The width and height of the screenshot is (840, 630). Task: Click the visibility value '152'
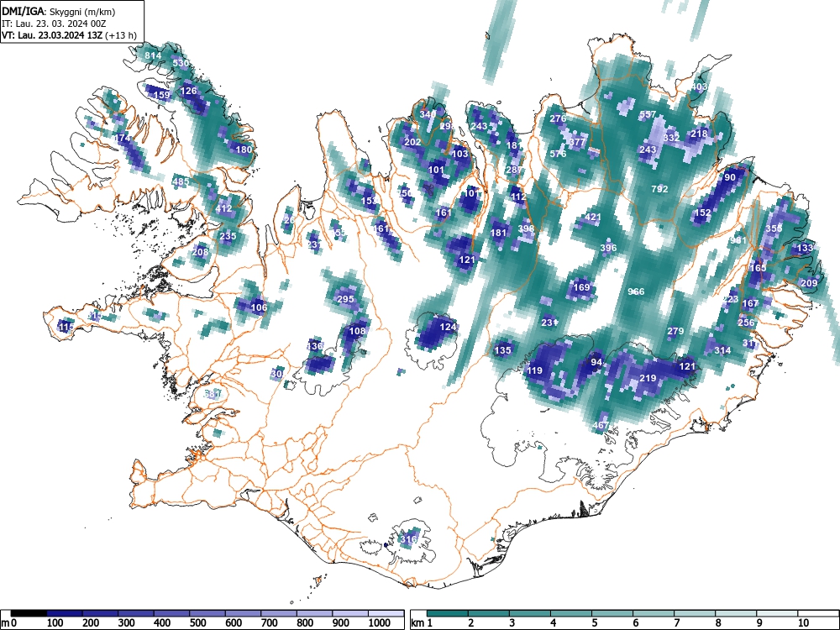(x=702, y=213)
